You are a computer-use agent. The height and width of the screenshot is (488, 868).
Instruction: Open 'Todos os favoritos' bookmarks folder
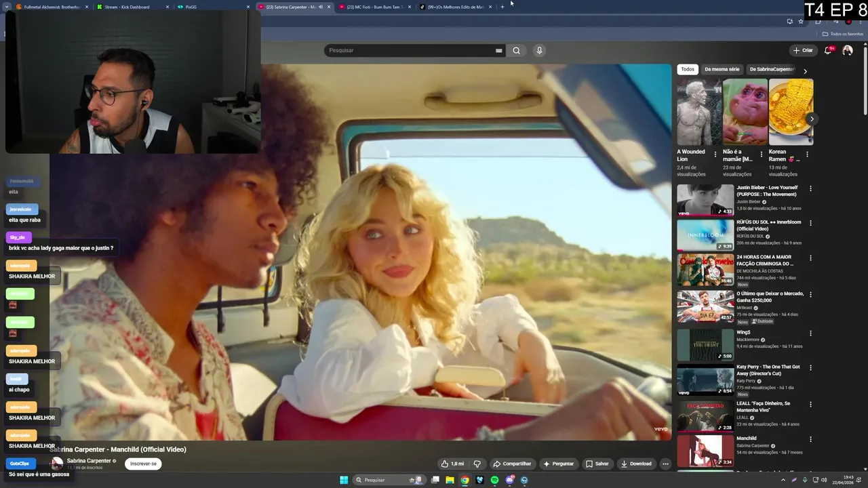pos(842,34)
